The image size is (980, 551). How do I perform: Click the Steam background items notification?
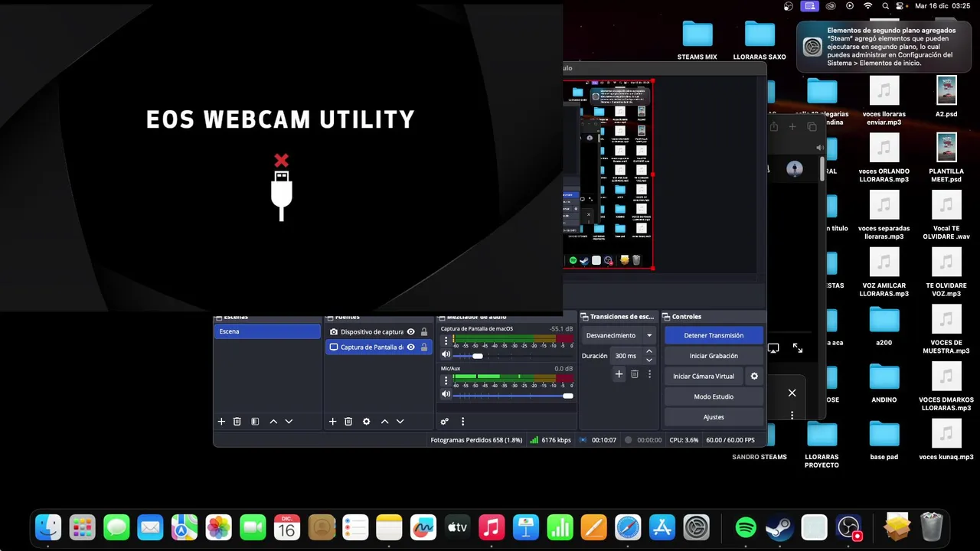885,47
